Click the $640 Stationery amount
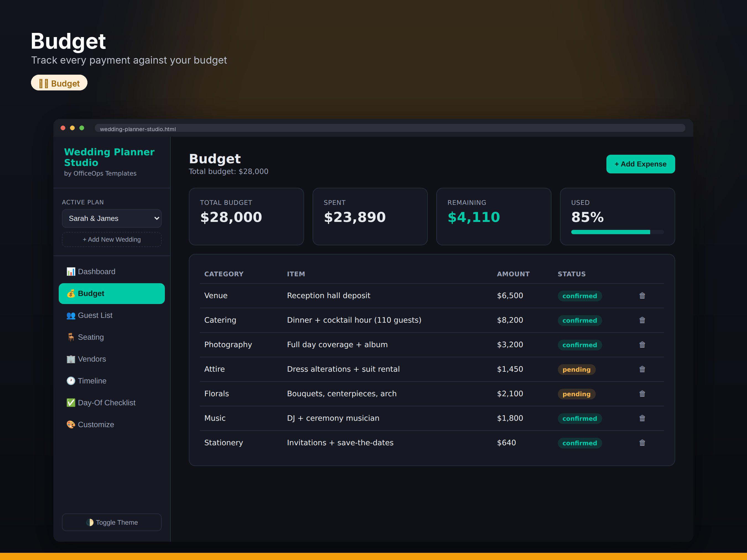Viewport: 747px width, 560px height. click(506, 442)
